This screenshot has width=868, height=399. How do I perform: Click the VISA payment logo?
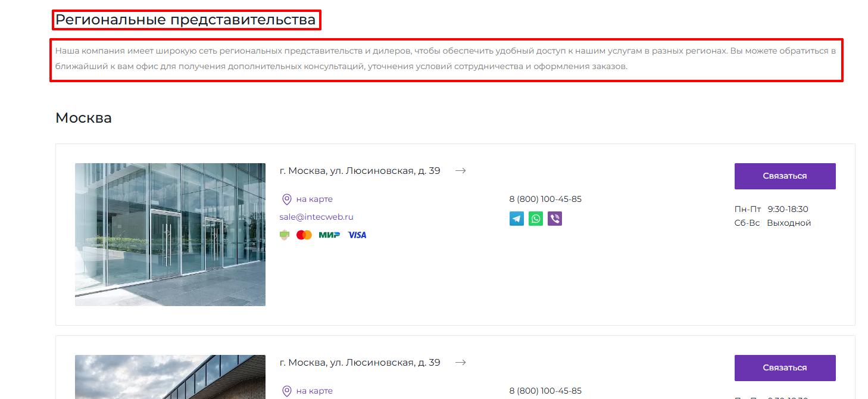(x=357, y=235)
